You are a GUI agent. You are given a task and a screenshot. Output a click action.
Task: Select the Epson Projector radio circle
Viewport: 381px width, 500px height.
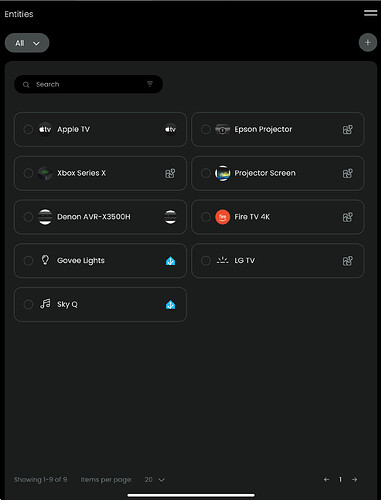pyautogui.click(x=206, y=129)
